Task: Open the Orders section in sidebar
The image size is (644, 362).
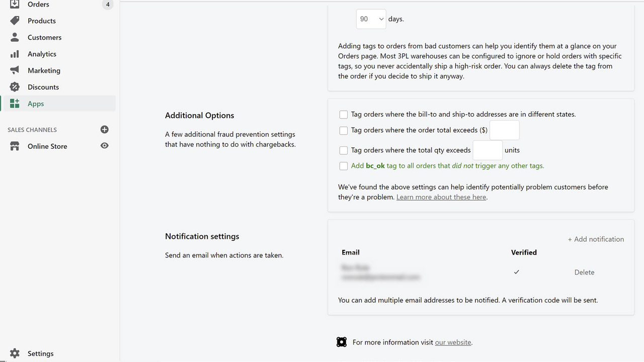Action: [x=37, y=4]
